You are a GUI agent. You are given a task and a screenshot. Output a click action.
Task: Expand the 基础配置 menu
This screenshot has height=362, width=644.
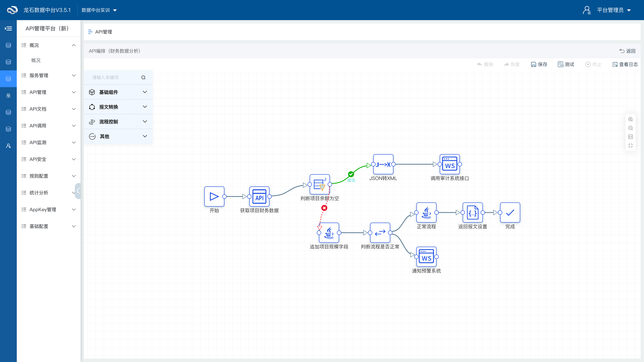(x=48, y=226)
